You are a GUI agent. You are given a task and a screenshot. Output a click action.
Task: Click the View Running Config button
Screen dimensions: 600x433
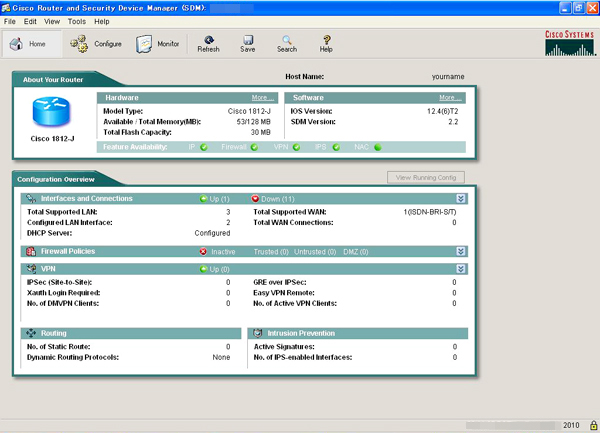click(426, 177)
